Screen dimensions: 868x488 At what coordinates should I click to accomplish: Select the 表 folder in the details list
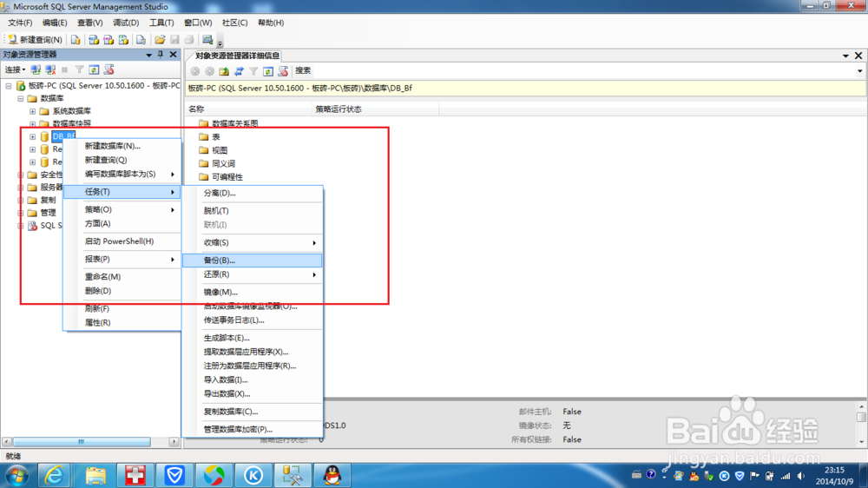tap(210, 137)
